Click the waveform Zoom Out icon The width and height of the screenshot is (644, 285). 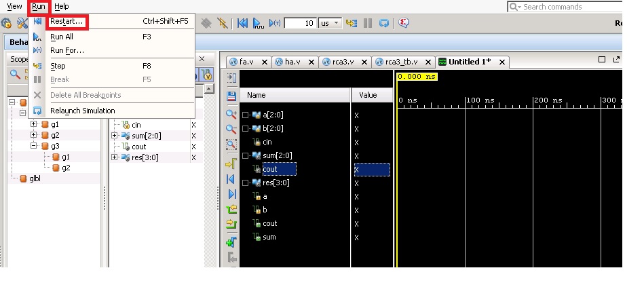tap(231, 129)
